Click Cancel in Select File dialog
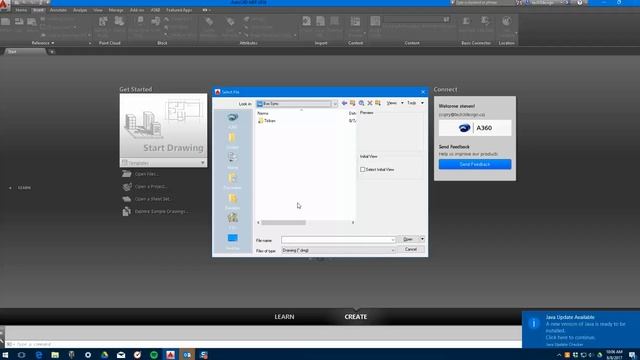640x360 pixels. 411,249
